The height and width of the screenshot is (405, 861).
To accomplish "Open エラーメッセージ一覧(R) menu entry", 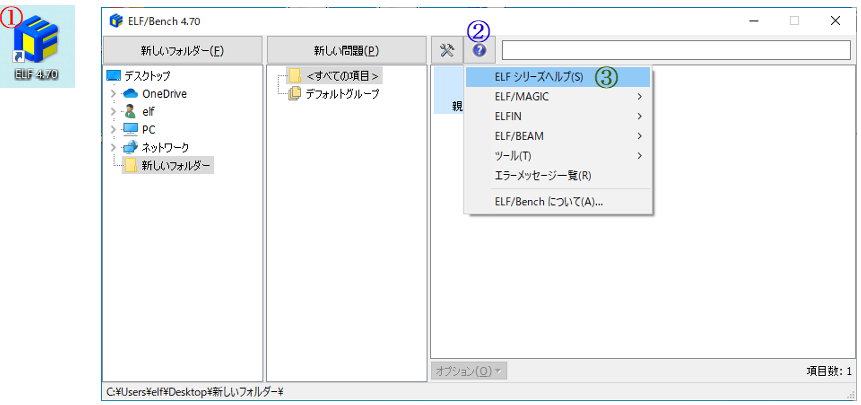I will pyautogui.click(x=558, y=176).
